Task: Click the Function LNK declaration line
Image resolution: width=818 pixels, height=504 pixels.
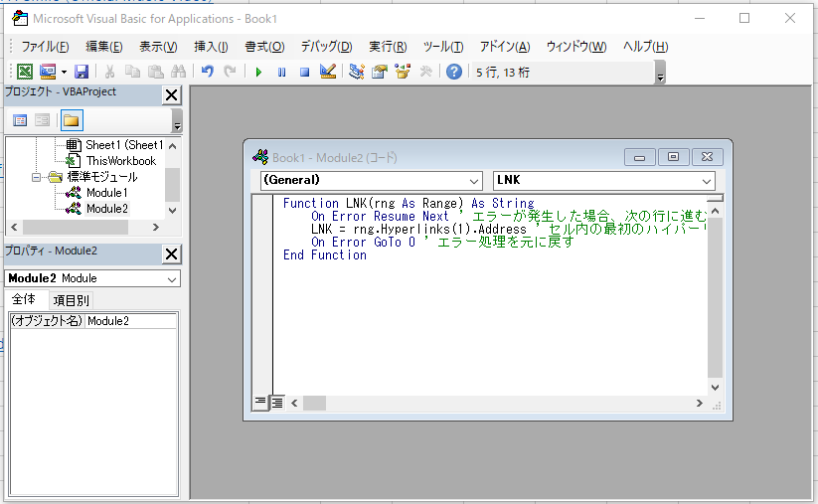Action: coord(409,204)
